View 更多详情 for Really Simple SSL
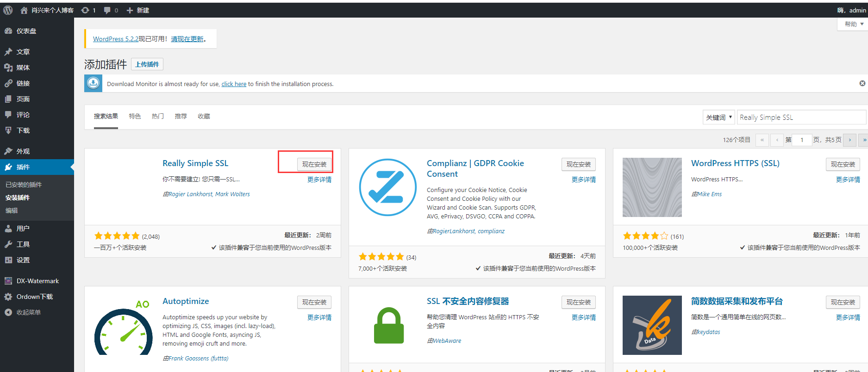This screenshot has height=372, width=868. click(319, 180)
